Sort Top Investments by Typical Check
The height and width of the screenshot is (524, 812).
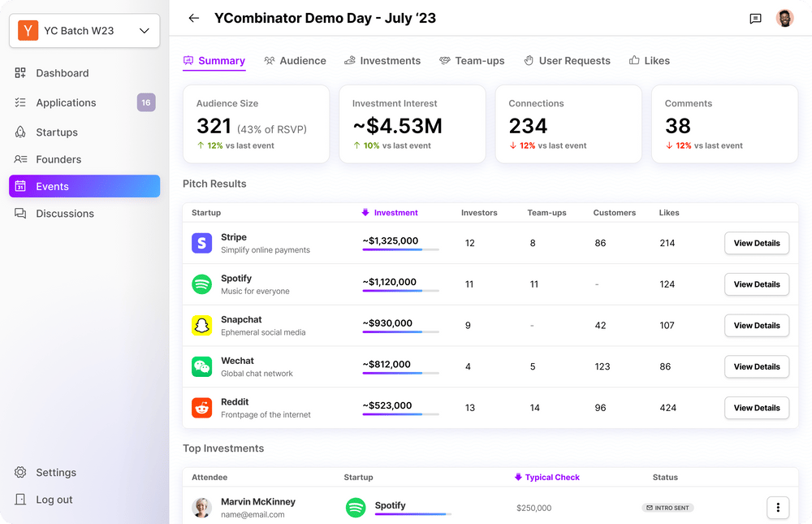[x=546, y=478]
